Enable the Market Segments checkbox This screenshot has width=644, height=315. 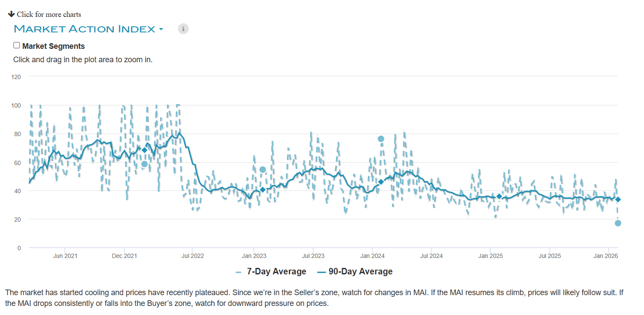pos(17,45)
